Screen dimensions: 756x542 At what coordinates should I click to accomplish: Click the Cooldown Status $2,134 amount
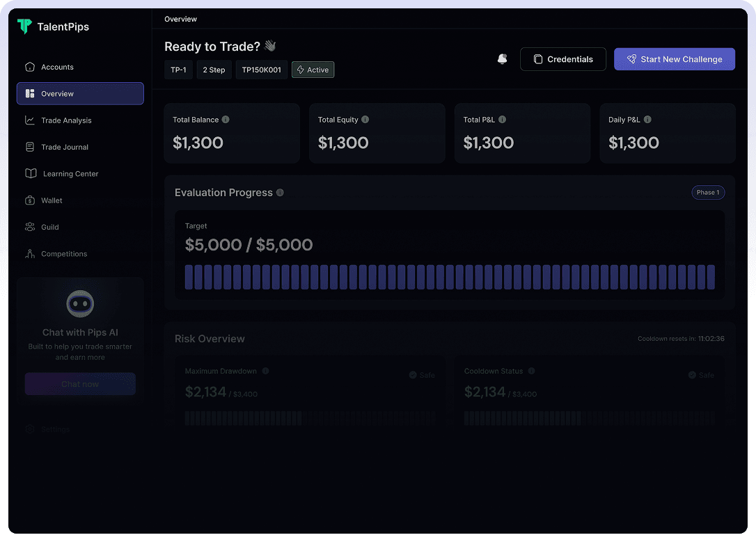(x=485, y=392)
